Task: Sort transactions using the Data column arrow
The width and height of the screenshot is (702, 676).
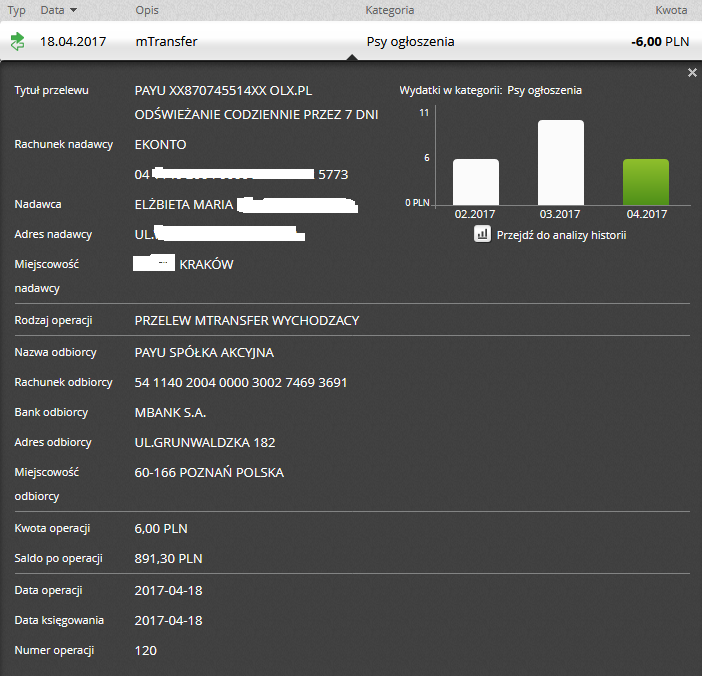Action: (74, 10)
